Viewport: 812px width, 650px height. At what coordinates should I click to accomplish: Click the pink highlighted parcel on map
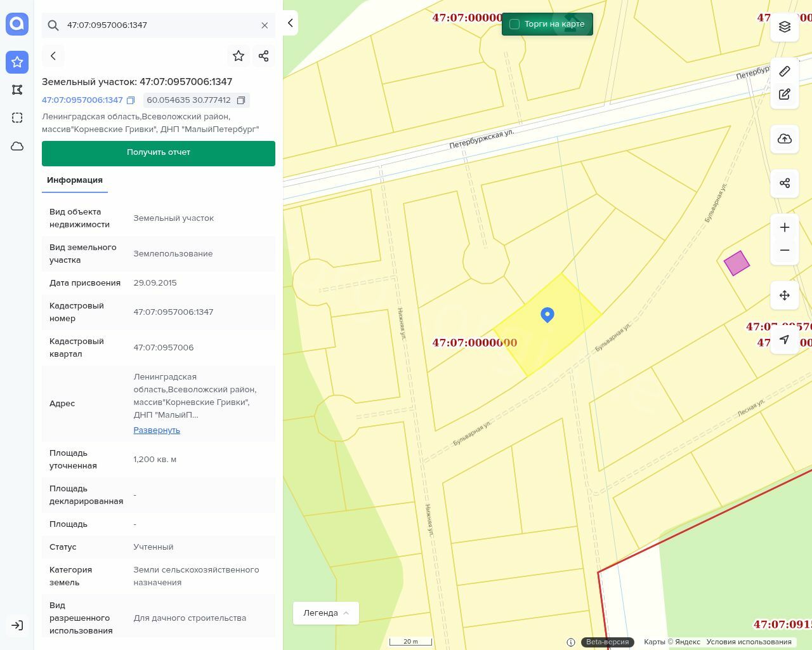pos(737,263)
